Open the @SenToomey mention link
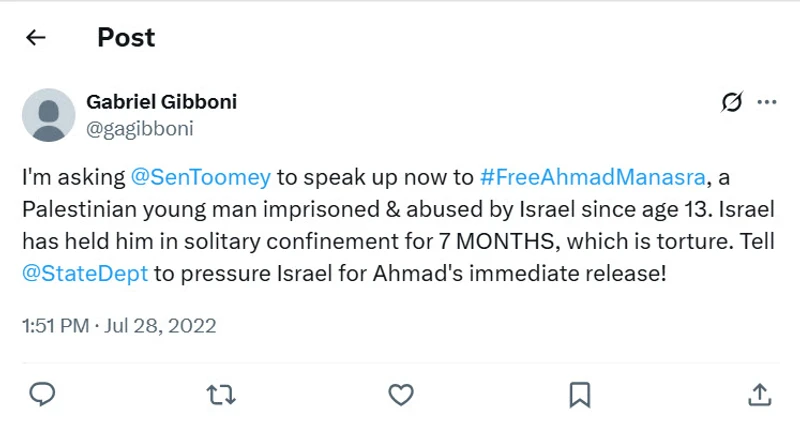 point(200,178)
